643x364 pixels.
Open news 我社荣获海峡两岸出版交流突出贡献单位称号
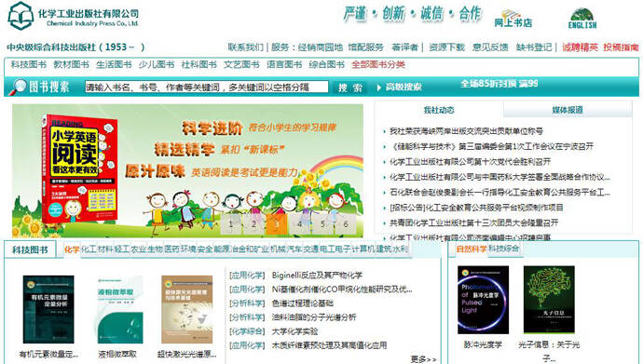point(466,131)
